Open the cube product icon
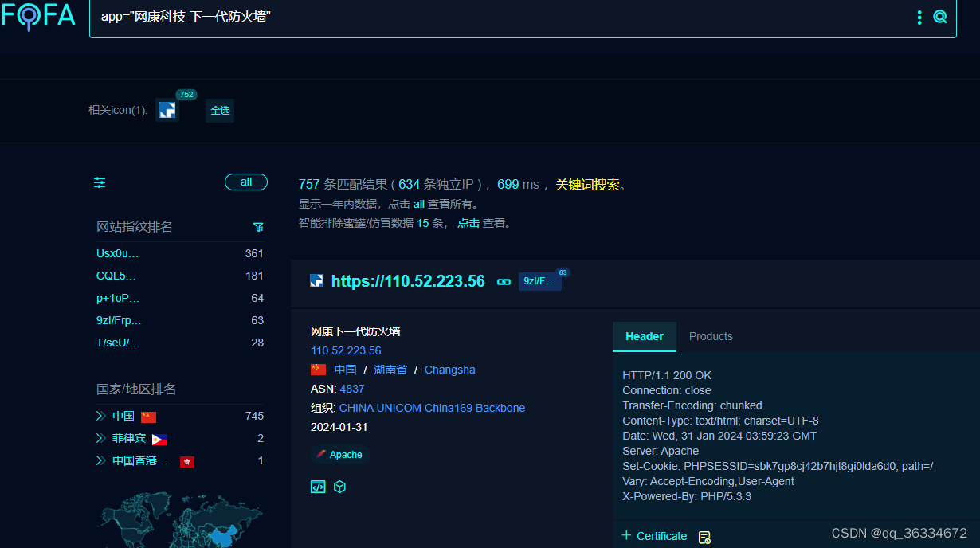980x548 pixels. tap(340, 487)
